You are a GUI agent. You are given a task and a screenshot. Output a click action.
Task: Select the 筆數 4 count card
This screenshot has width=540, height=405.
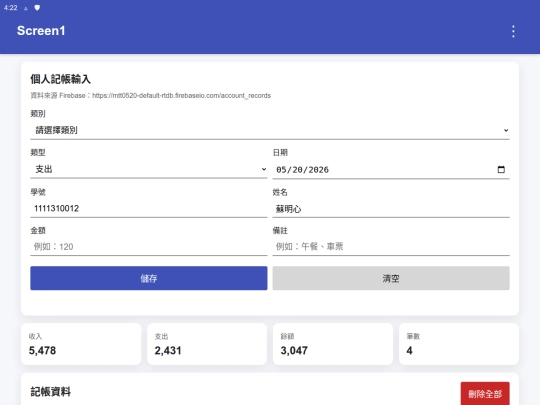coord(459,344)
